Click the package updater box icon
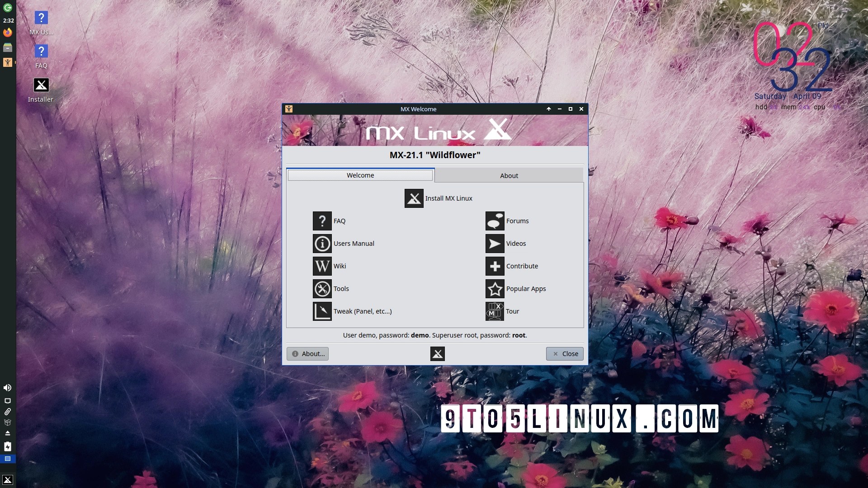 coord(8,422)
